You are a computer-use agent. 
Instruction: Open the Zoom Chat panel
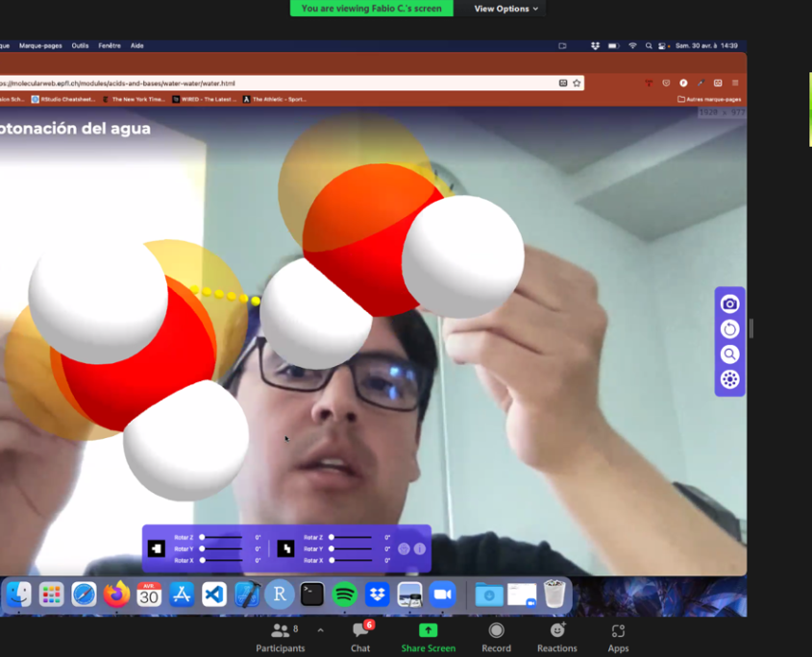click(x=360, y=637)
